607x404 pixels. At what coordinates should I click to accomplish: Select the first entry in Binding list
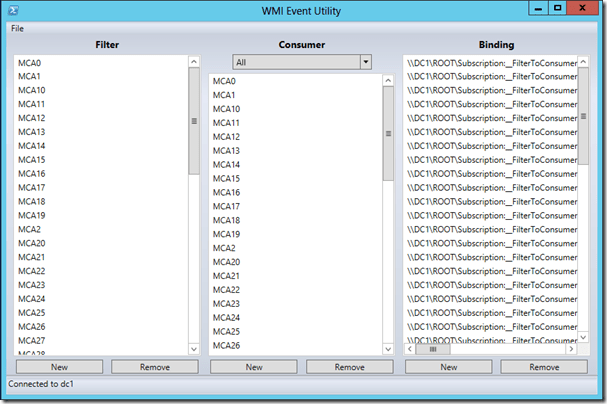tap(490, 62)
